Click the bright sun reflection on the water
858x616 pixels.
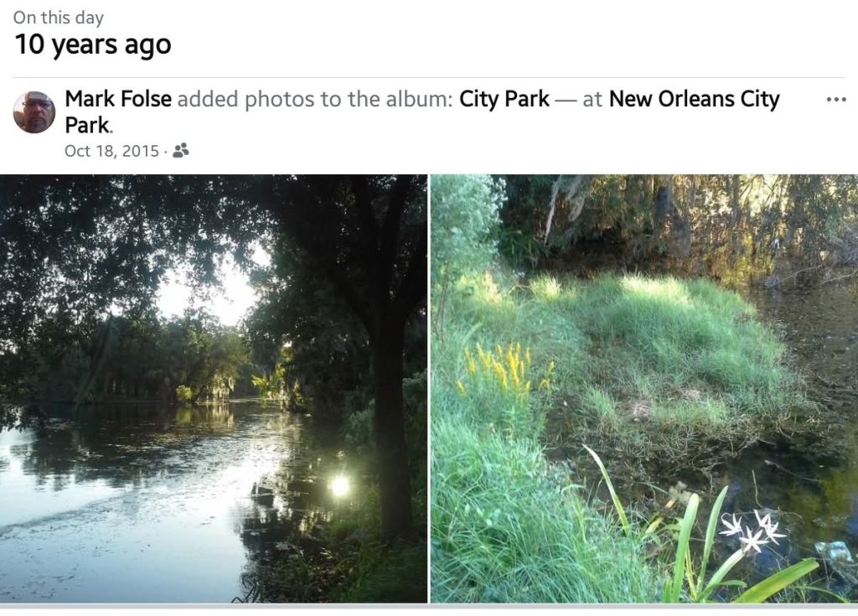click(339, 484)
